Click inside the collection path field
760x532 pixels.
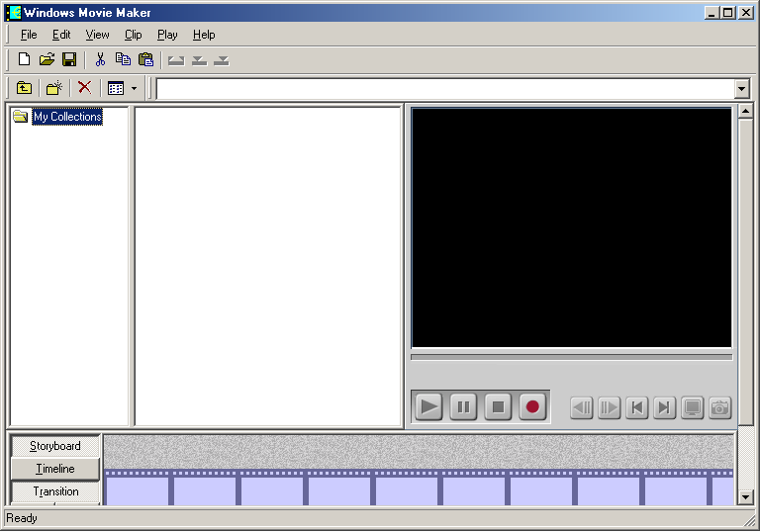[x=445, y=89]
